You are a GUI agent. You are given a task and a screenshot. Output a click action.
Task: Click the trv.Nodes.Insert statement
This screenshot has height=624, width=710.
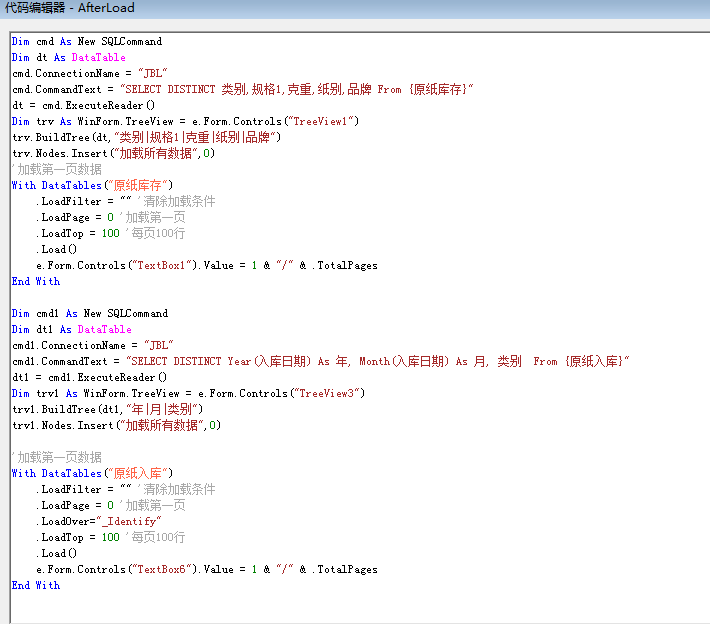113,153
